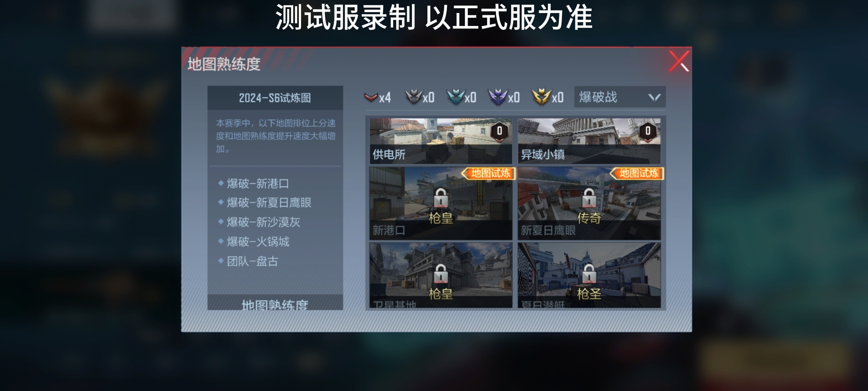Select 爆破-火锅城 in the trial list
The image size is (868, 391).
(x=258, y=241)
